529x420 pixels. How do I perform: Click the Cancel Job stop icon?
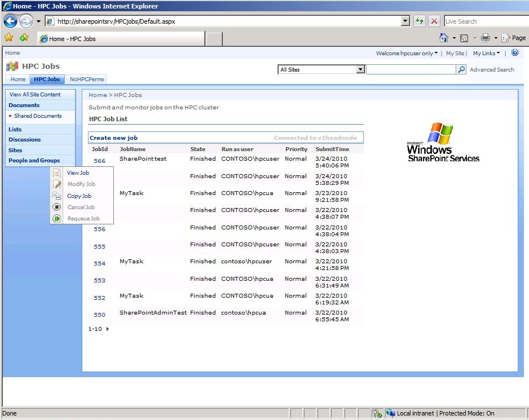56,207
